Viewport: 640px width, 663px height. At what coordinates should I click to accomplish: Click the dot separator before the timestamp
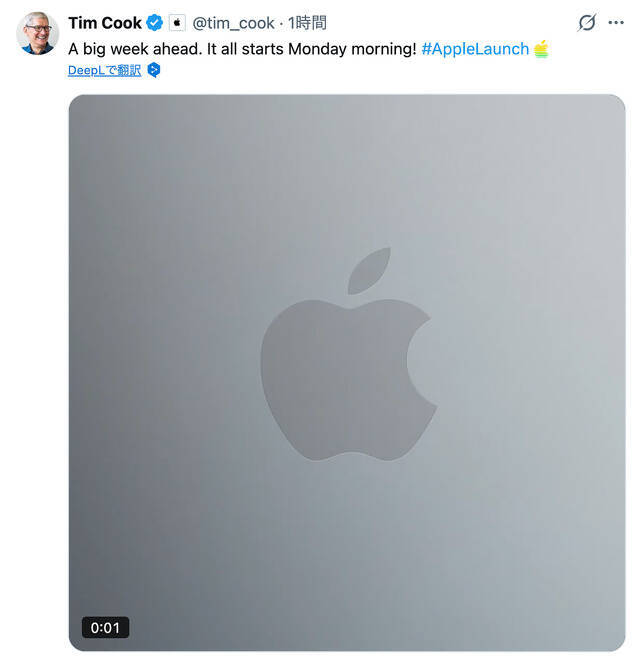(281, 23)
